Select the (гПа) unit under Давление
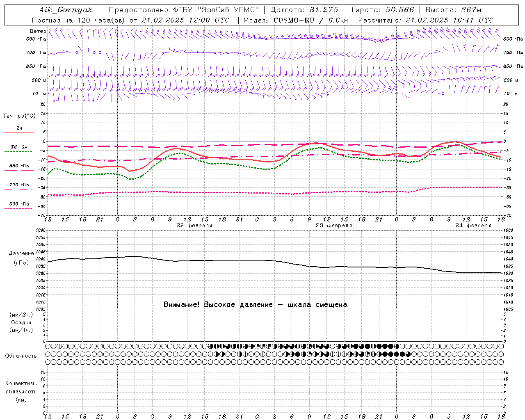 coord(21,262)
